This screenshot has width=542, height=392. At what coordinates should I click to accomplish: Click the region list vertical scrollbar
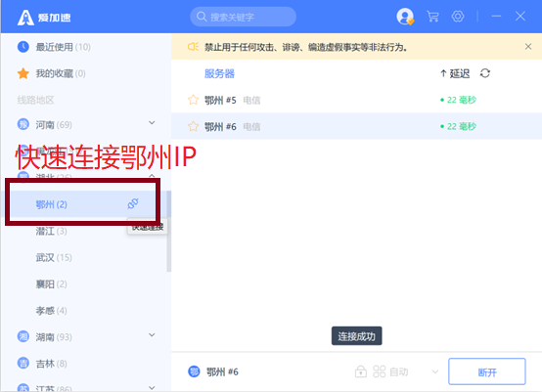[x=168, y=231]
